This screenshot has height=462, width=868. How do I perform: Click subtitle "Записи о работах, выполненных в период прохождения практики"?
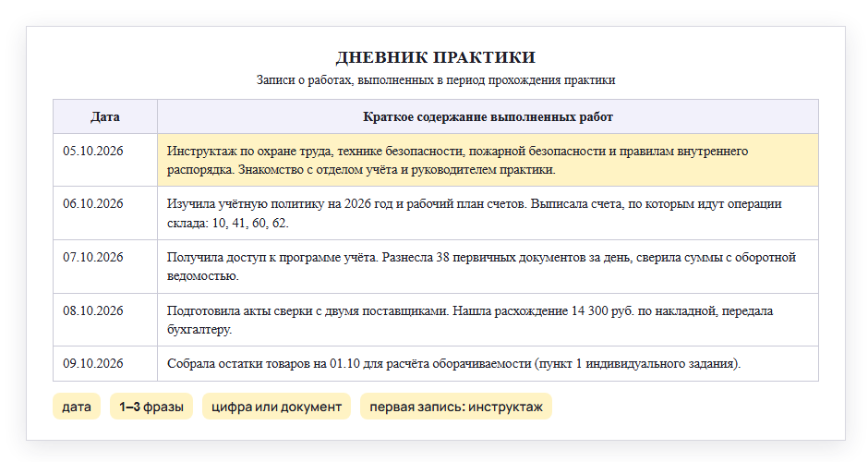pyautogui.click(x=436, y=79)
